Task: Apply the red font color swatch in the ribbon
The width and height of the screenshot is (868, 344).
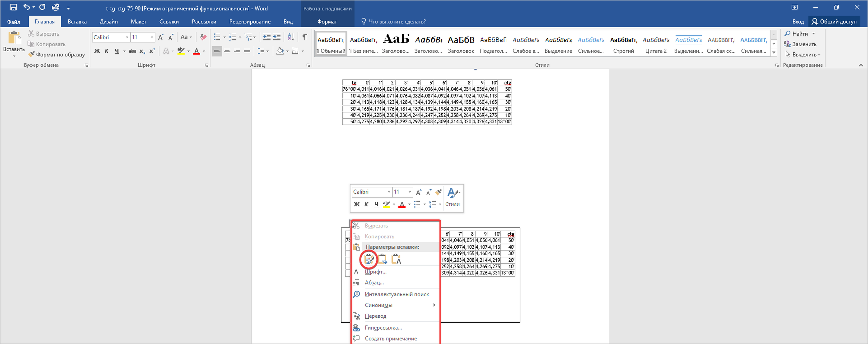Action: (x=196, y=51)
